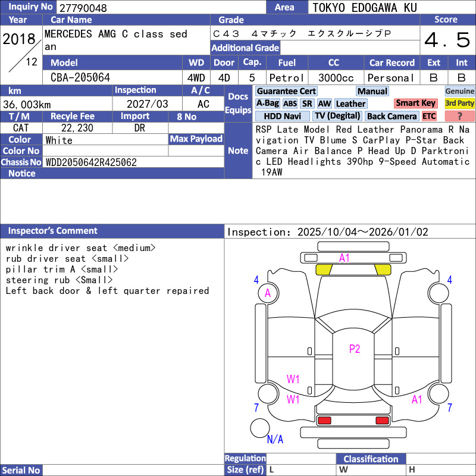This screenshot has height=476, width=476.
Task: Click the N/A spare tire label
Action: coord(275,440)
